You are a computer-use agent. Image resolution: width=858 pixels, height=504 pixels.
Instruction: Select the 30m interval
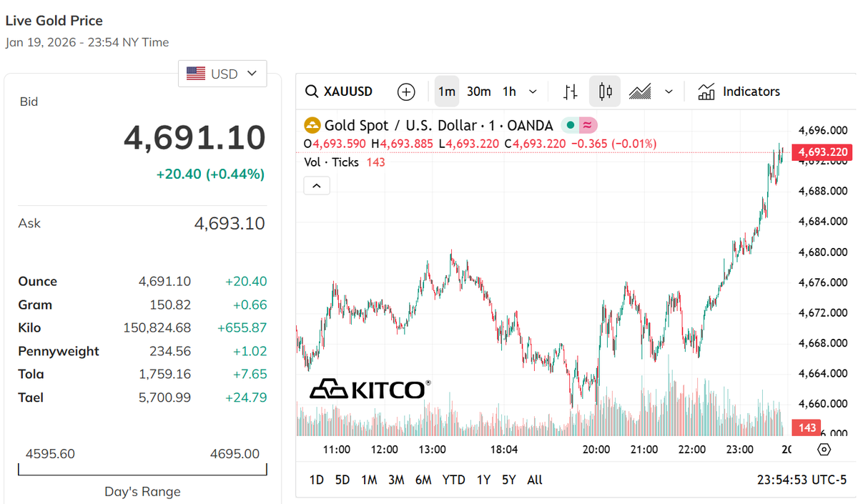pos(478,92)
